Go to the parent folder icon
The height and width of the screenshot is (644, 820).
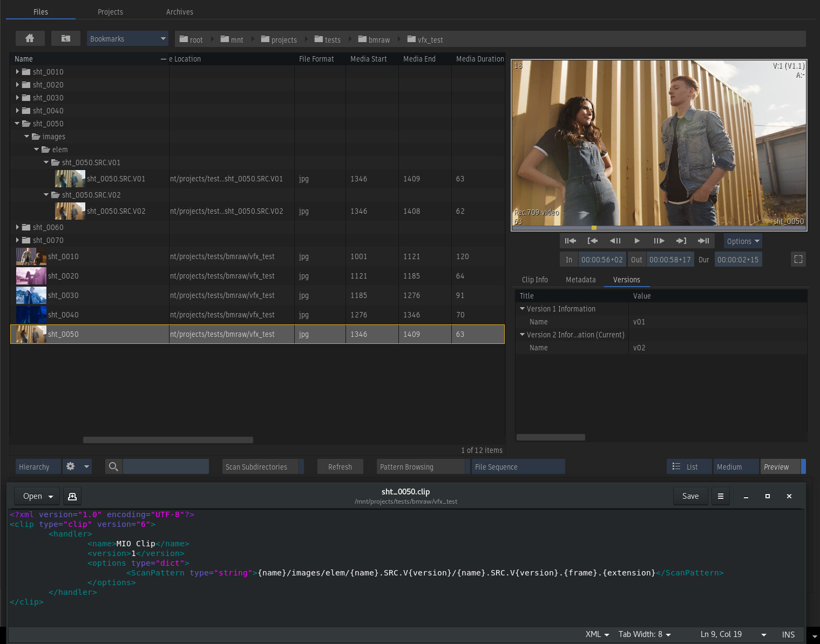[x=65, y=38]
